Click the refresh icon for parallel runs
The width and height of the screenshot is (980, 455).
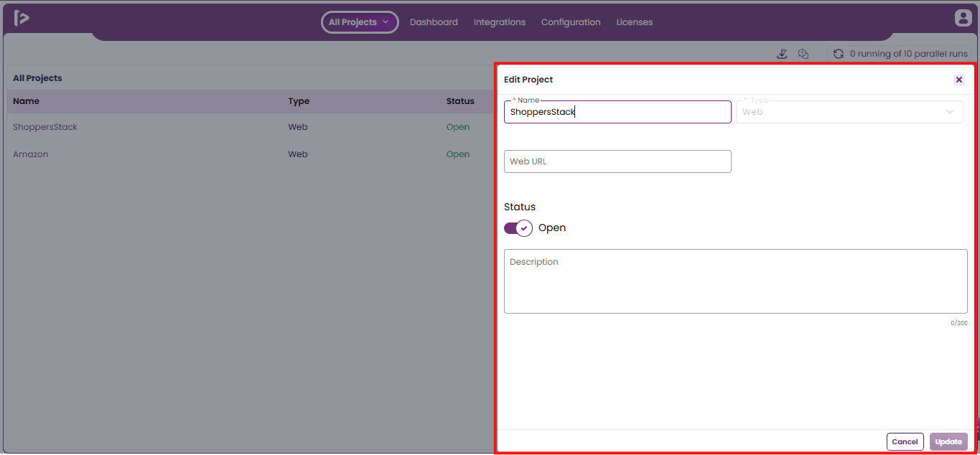click(x=838, y=54)
